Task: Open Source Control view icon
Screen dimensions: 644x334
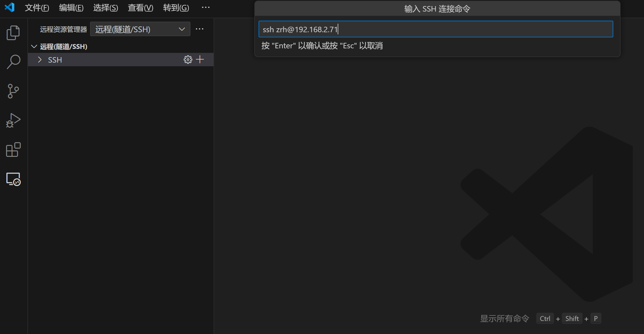Action: pos(13,91)
